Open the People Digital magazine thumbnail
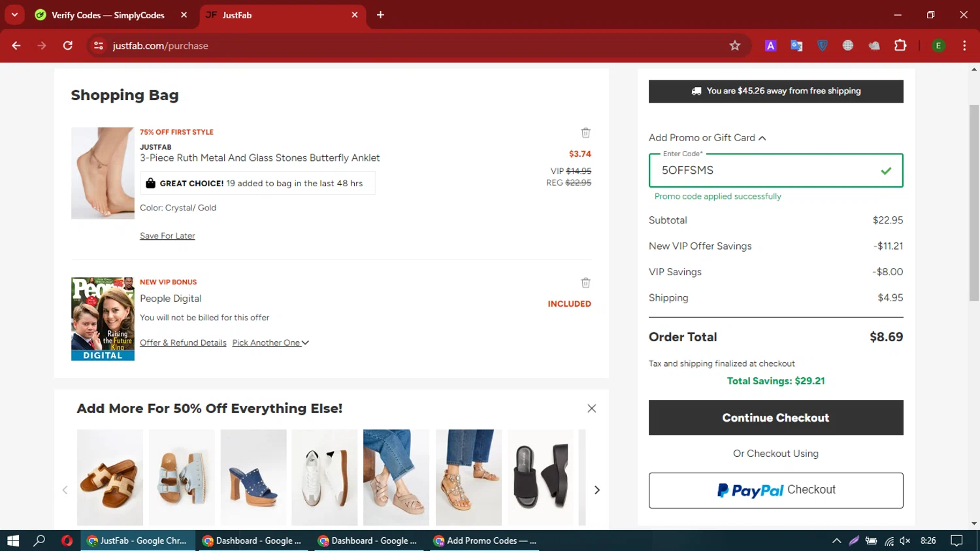This screenshot has height=551, width=980. (103, 319)
